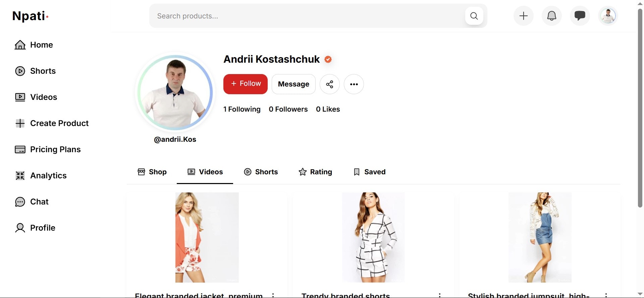Click Andrii's large profile picture

(x=175, y=93)
